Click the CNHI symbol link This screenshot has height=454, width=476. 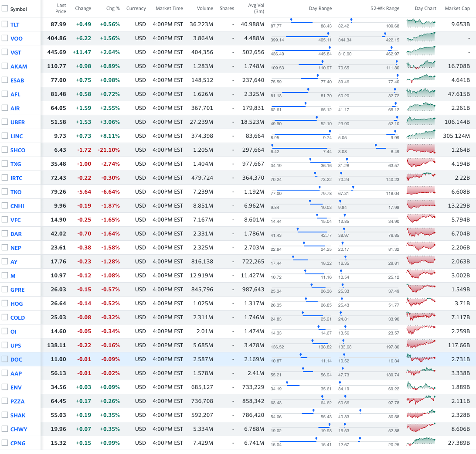pos(17,206)
